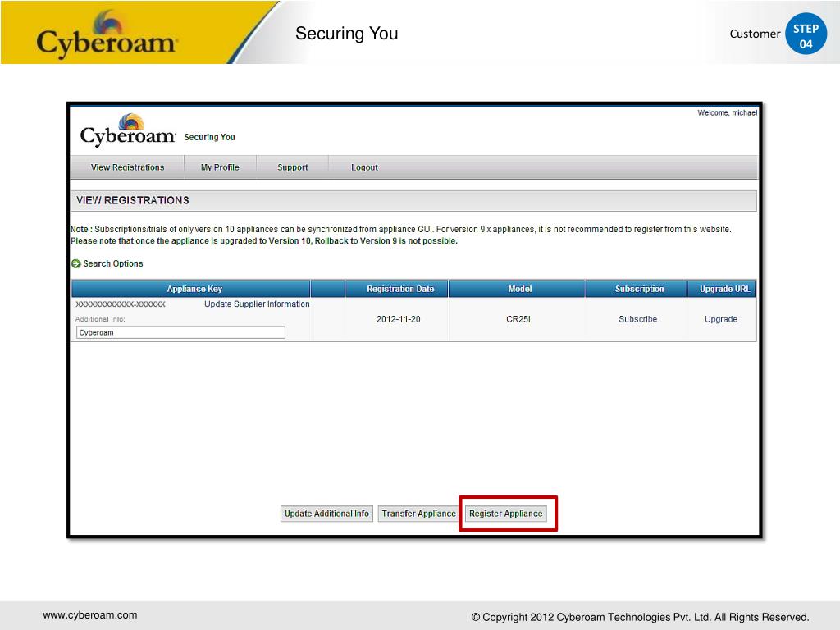Viewport: 840px width, 630px height.
Task: Click the Cyberoam logo inside the portal page
Action: point(128,130)
